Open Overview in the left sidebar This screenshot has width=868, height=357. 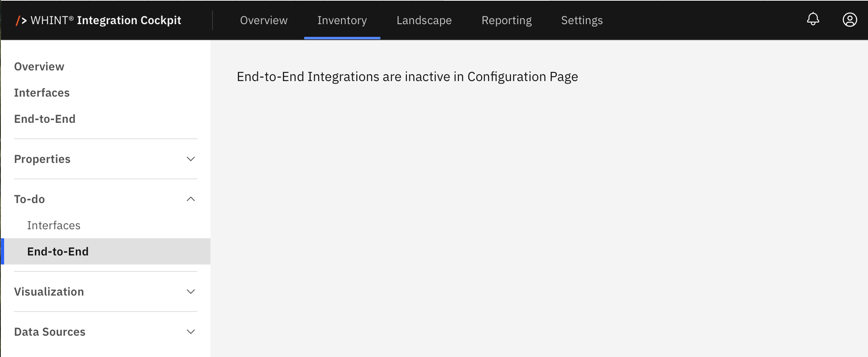click(x=39, y=67)
